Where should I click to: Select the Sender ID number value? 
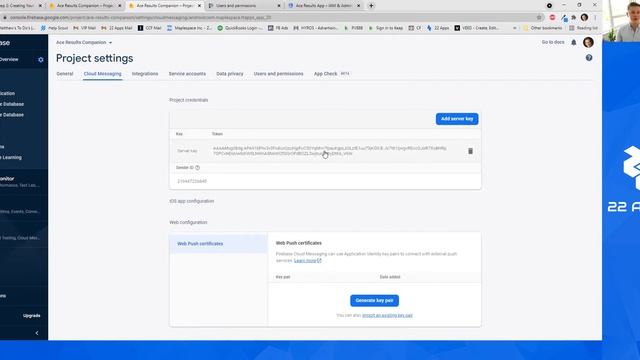192,181
